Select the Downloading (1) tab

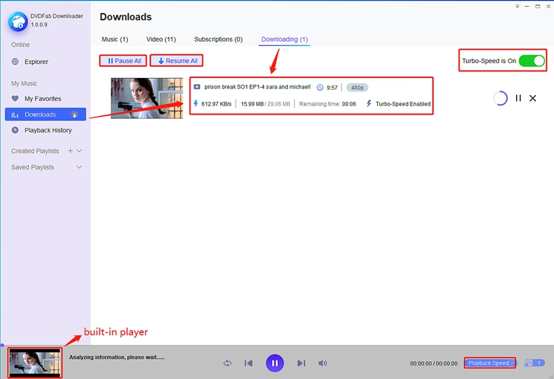(x=284, y=39)
